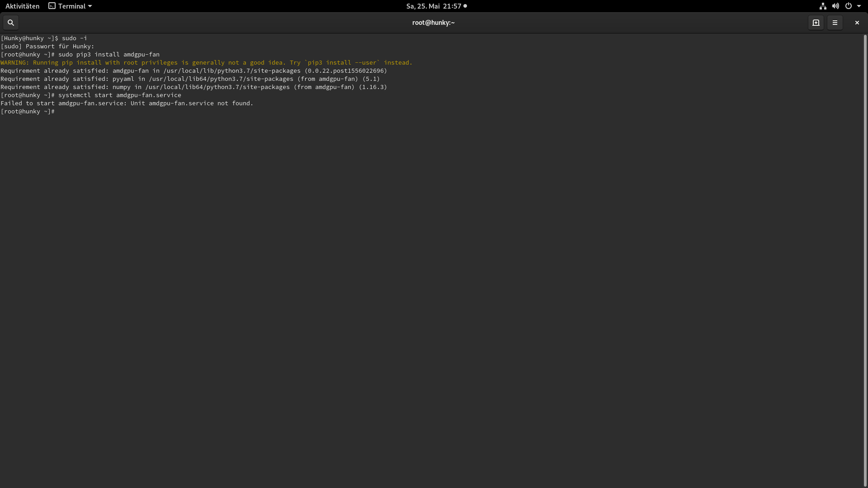
Task: Click the network status icon
Action: [823, 6]
